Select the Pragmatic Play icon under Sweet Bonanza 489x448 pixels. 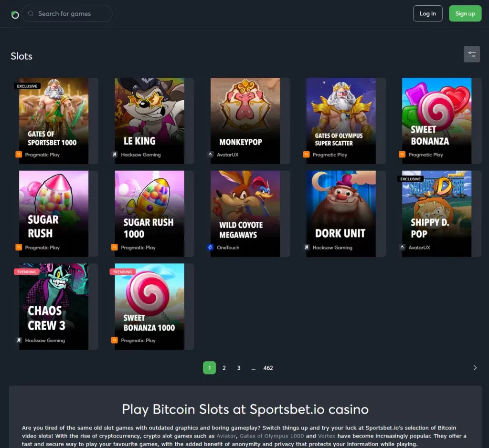click(403, 154)
